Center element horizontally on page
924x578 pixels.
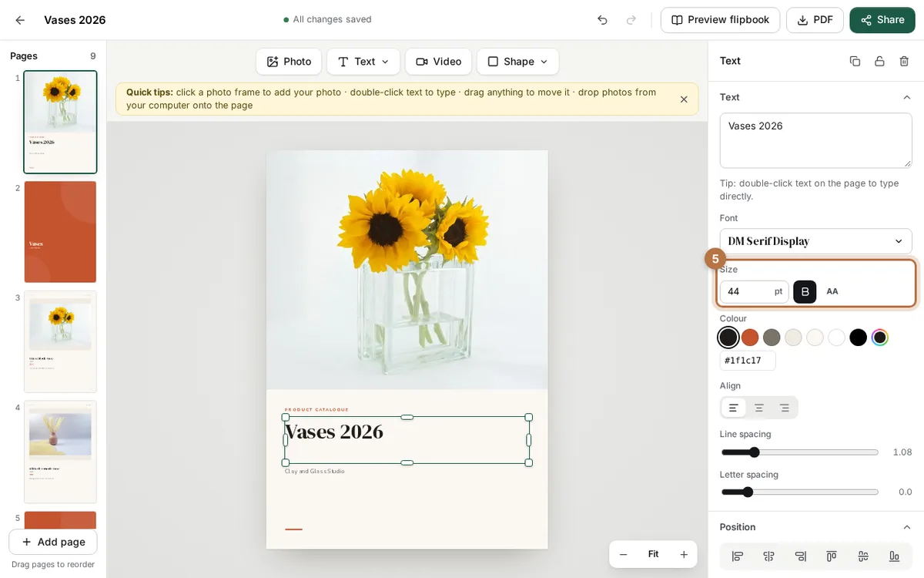coord(768,556)
